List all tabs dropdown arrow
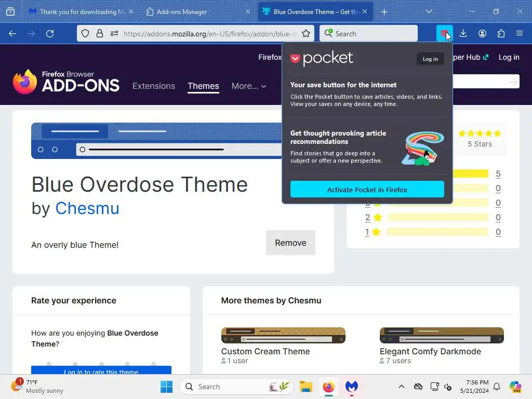Screen dimensions: 532x399 429,11
